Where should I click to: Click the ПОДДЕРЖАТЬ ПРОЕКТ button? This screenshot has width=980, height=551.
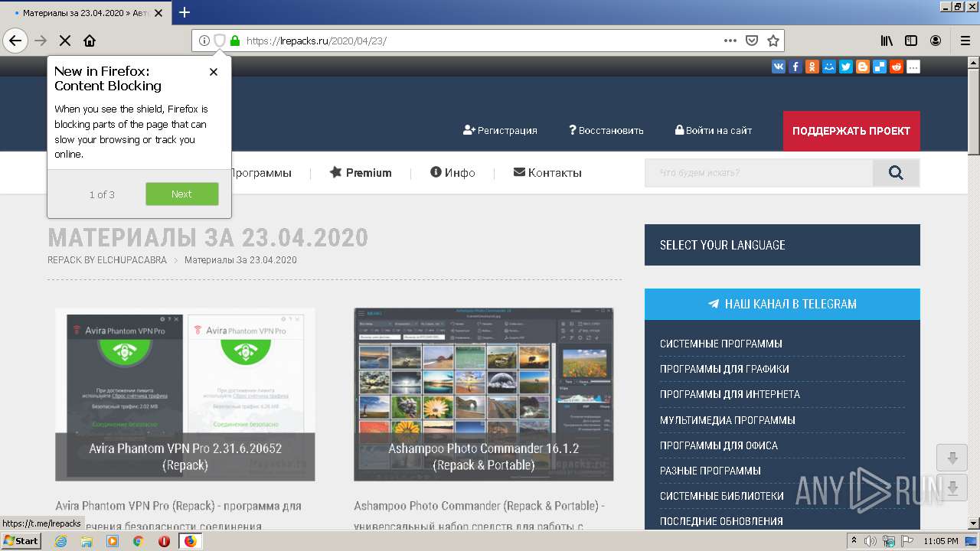tap(851, 131)
